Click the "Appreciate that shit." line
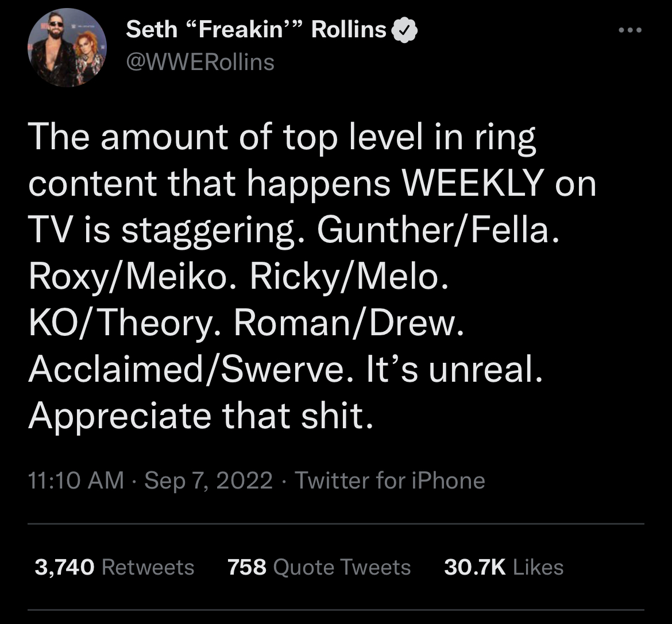Viewport: 672px width, 624px height. [x=201, y=416]
